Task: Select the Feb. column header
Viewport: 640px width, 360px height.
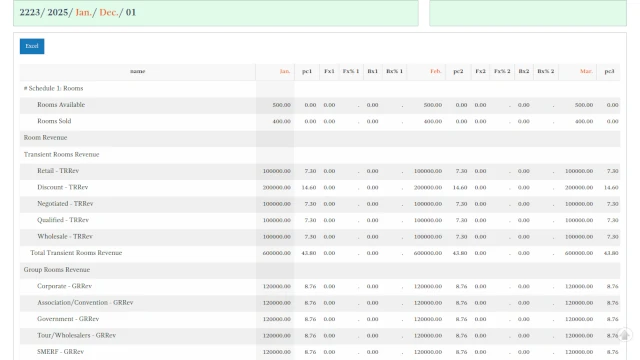Action: tap(436, 71)
